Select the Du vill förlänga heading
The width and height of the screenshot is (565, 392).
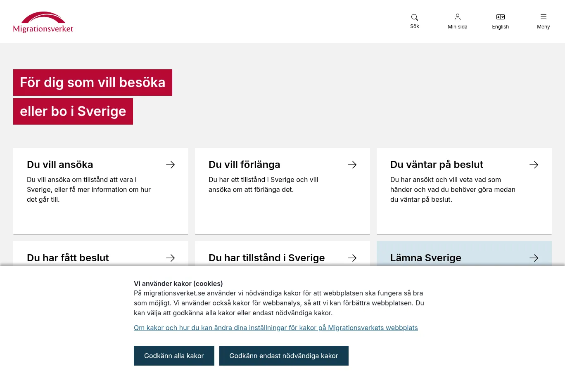coord(244,165)
